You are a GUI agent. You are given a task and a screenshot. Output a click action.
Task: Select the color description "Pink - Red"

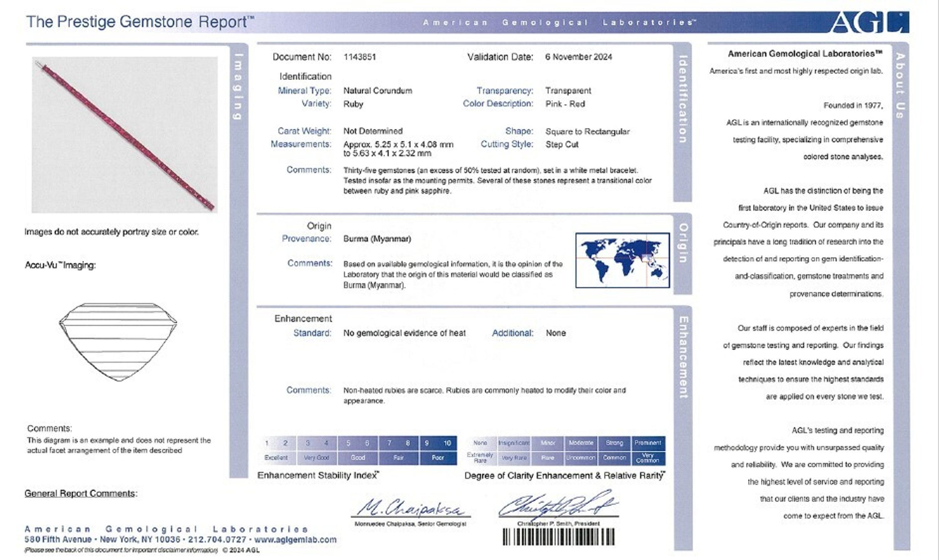(x=565, y=104)
